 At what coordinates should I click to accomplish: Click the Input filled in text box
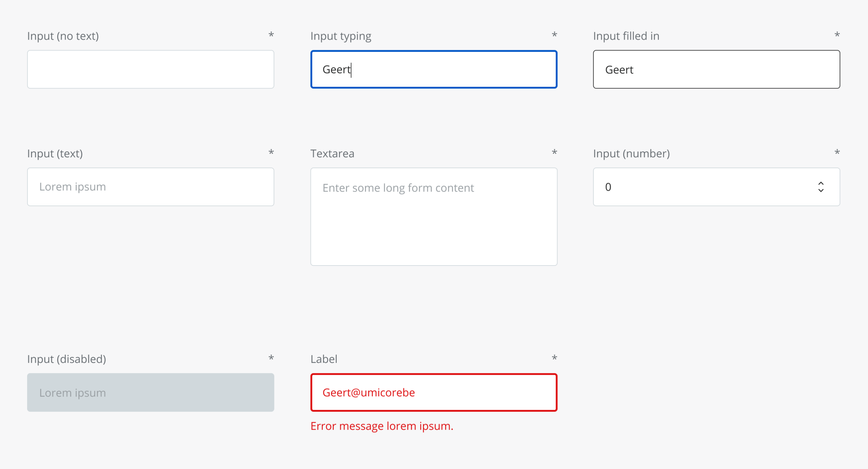click(716, 69)
